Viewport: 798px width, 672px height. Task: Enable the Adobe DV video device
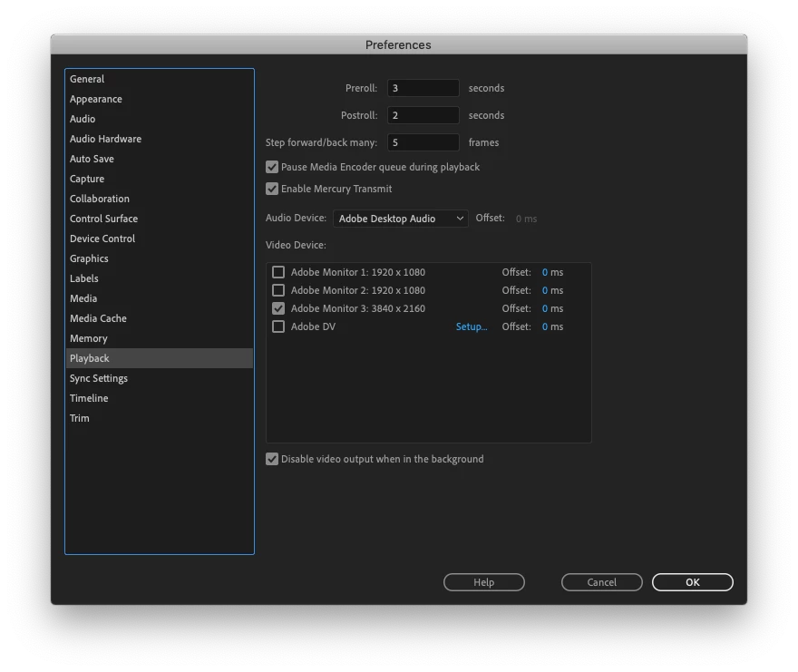(278, 326)
